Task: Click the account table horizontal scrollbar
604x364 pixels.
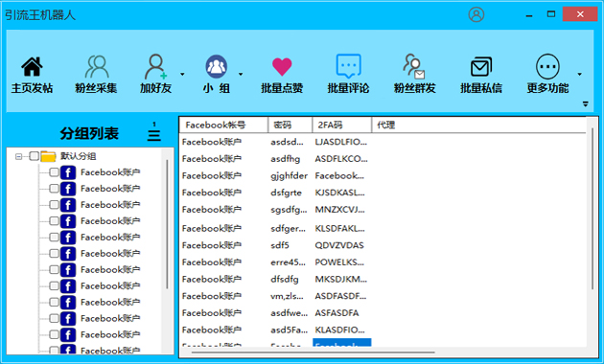Action: point(313,352)
